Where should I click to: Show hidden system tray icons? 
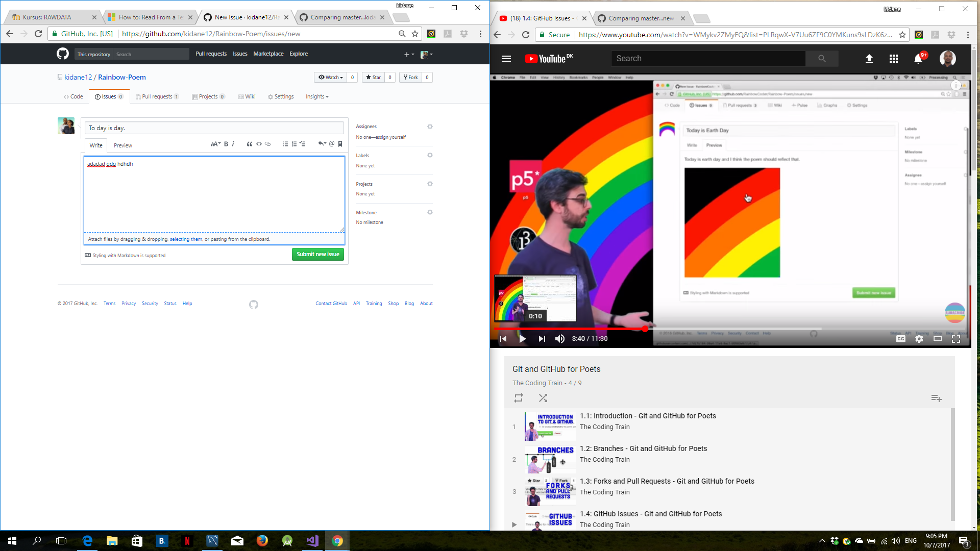(x=822, y=541)
